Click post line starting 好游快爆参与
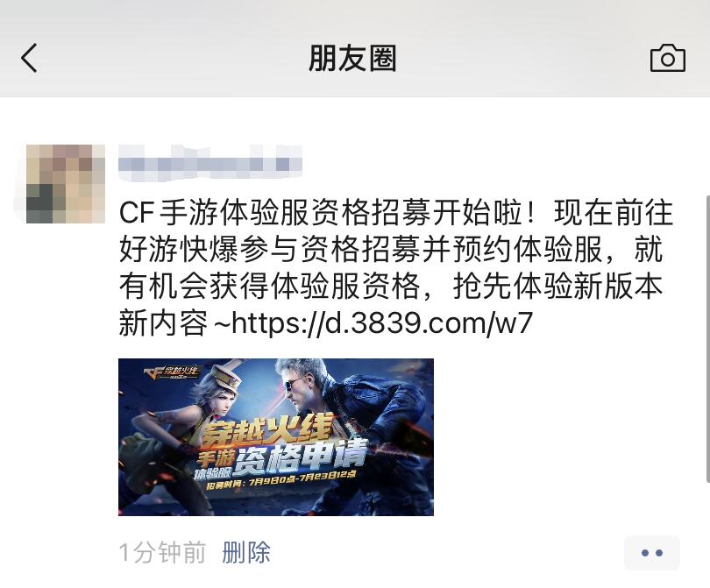Screen dimensions: 710x588 (x=391, y=250)
